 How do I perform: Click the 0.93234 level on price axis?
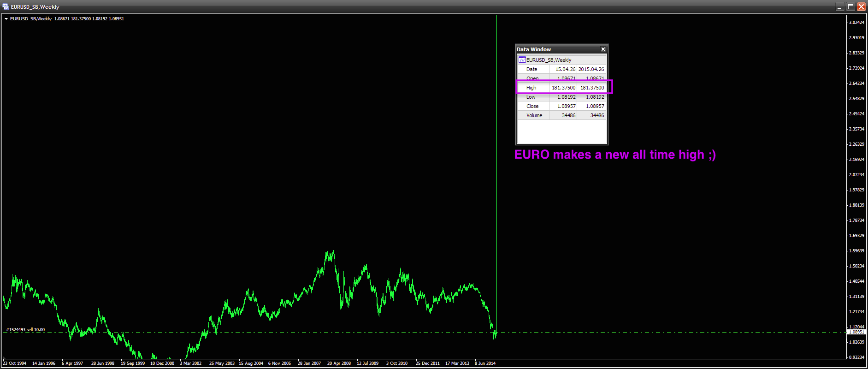pyautogui.click(x=856, y=357)
